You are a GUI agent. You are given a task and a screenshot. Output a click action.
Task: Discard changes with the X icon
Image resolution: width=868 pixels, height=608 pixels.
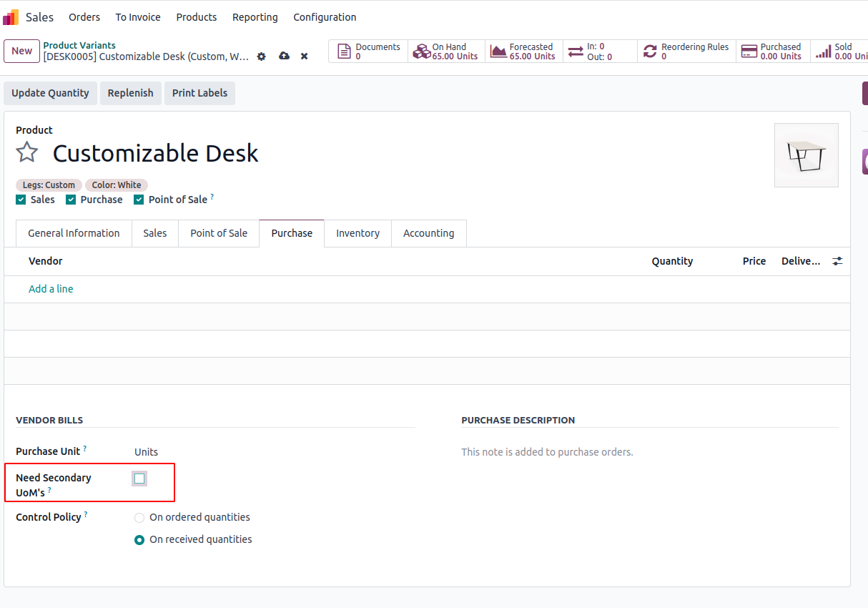tap(304, 57)
